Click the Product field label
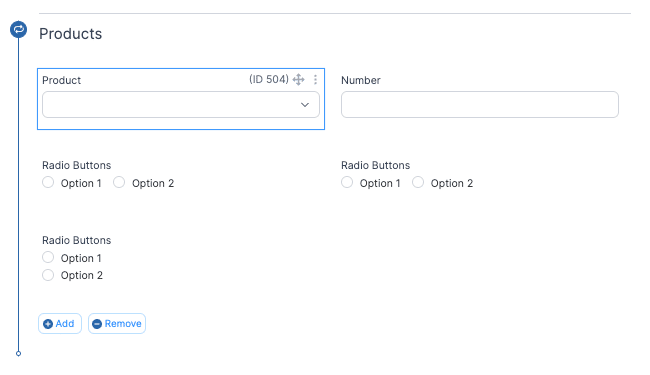This screenshot has height=375, width=650. 61,80
